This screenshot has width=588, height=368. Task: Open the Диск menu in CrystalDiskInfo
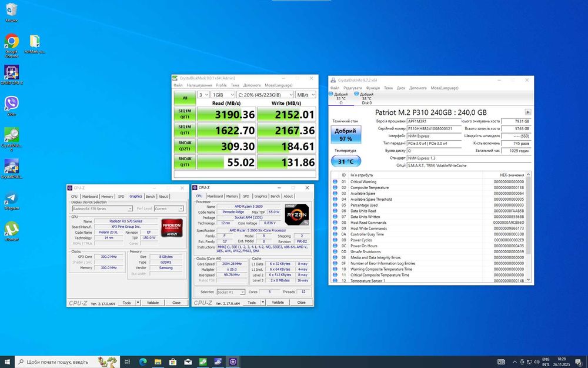[x=401, y=88]
